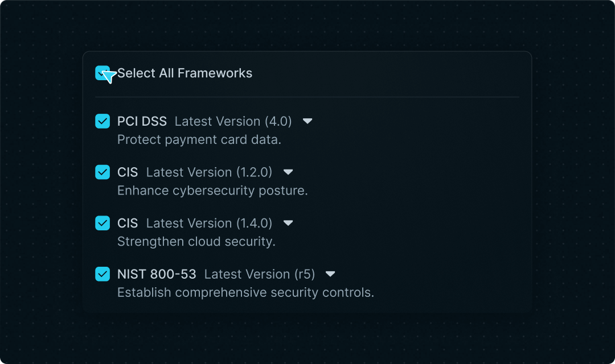The height and width of the screenshot is (364, 615).
Task: Click the CIS name above 'Strengthen cloud security'
Action: coord(128,223)
